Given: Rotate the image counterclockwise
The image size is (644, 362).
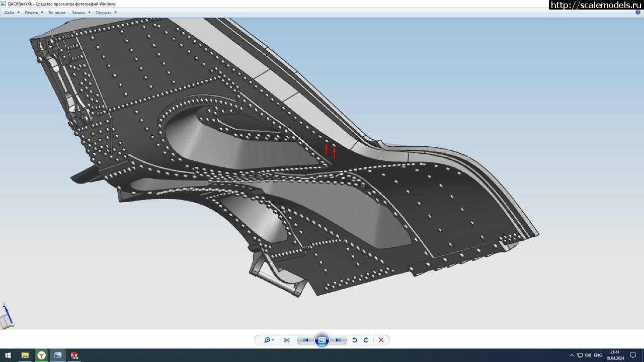Looking at the screenshot, I should click(x=354, y=340).
